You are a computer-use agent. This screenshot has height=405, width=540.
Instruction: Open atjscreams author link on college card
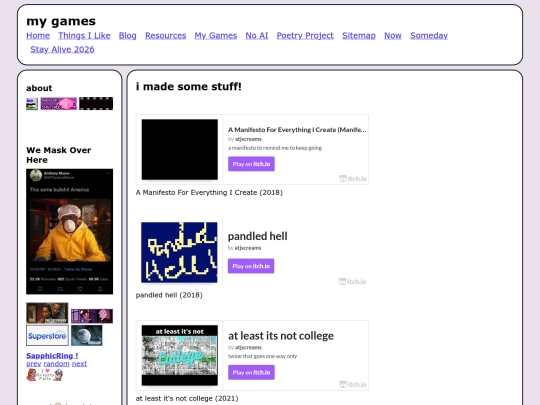[x=248, y=347]
